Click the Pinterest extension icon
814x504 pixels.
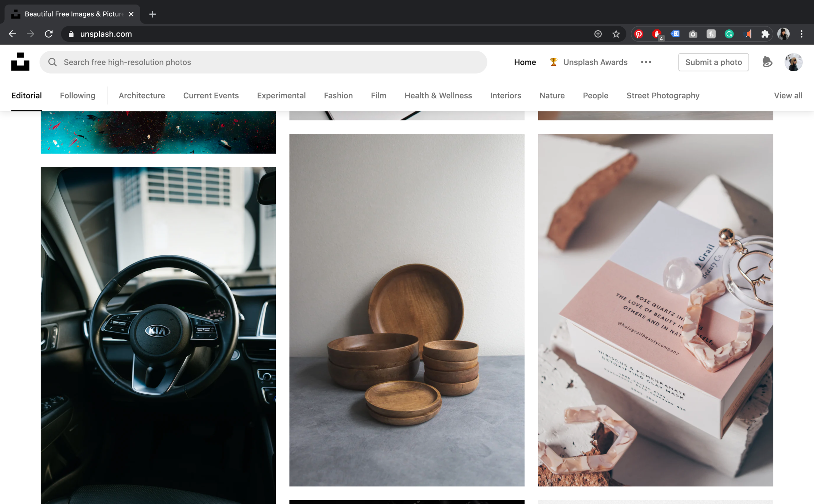coord(639,34)
